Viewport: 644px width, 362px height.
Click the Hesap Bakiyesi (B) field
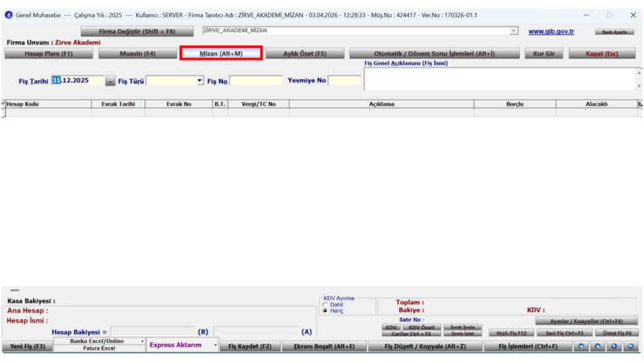coord(152,332)
